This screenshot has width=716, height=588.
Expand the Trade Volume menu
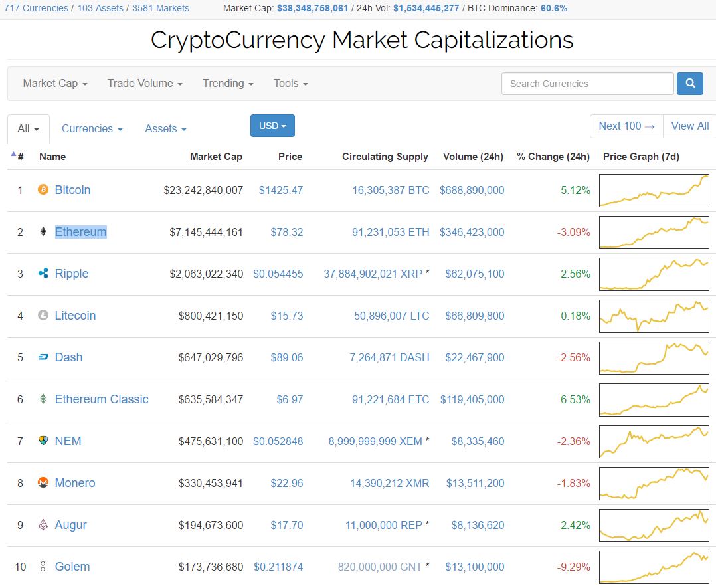click(145, 84)
